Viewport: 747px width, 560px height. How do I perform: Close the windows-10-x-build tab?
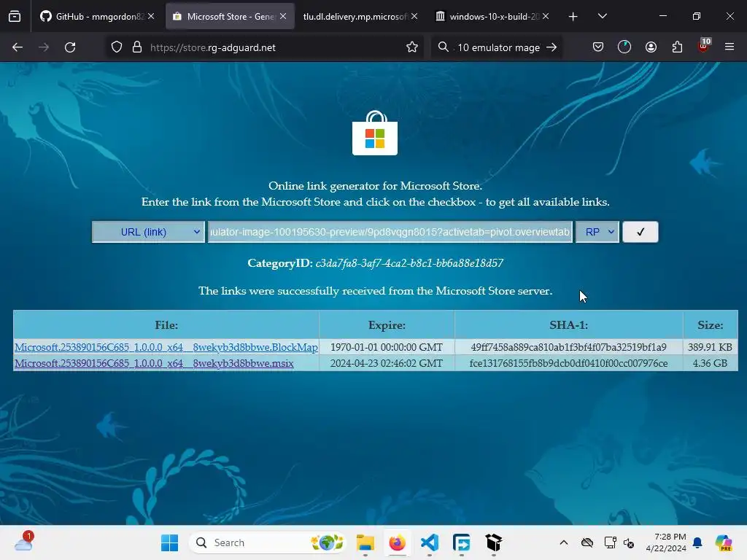click(x=546, y=16)
